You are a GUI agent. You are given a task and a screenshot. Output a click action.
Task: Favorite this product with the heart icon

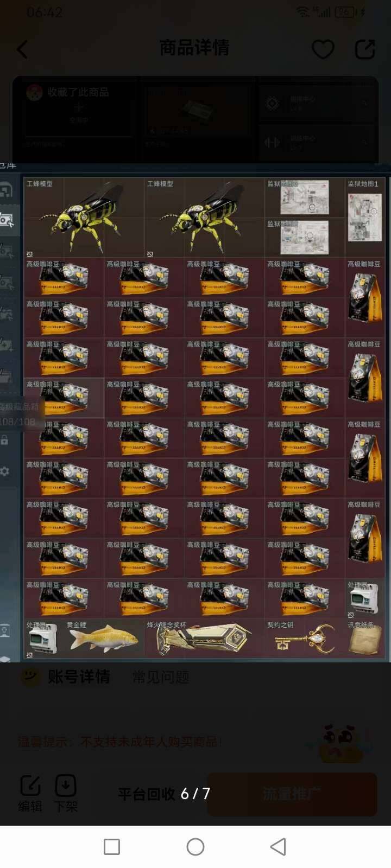coord(323,49)
